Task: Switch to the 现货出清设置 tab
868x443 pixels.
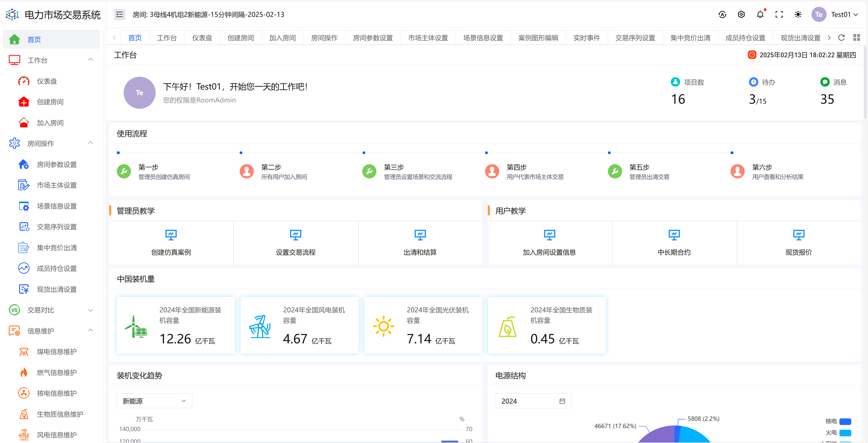Action: pos(801,38)
